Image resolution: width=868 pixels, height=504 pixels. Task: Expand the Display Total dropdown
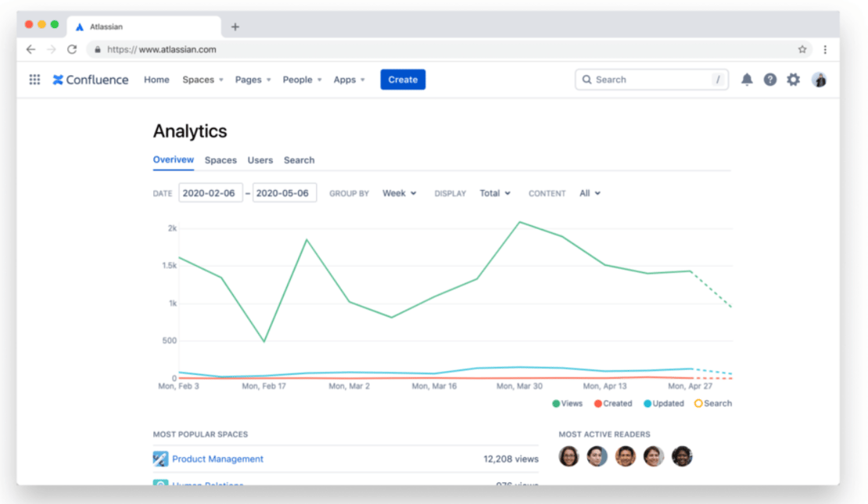(x=494, y=193)
